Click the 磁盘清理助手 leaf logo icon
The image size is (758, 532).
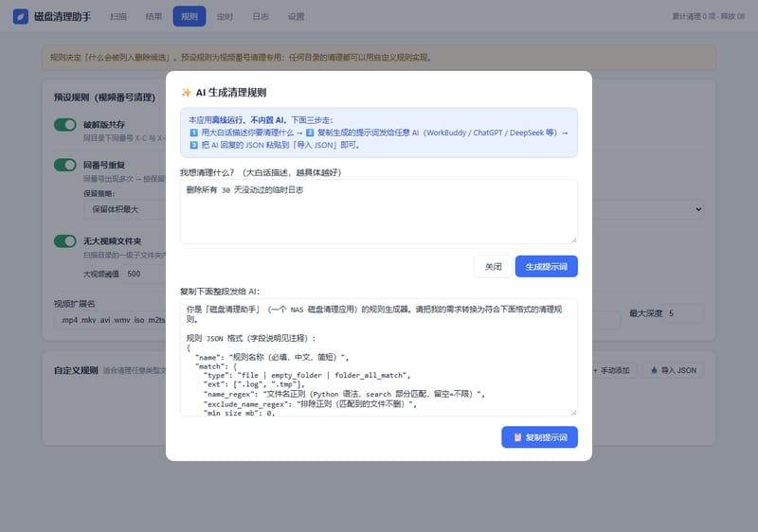tap(20, 16)
